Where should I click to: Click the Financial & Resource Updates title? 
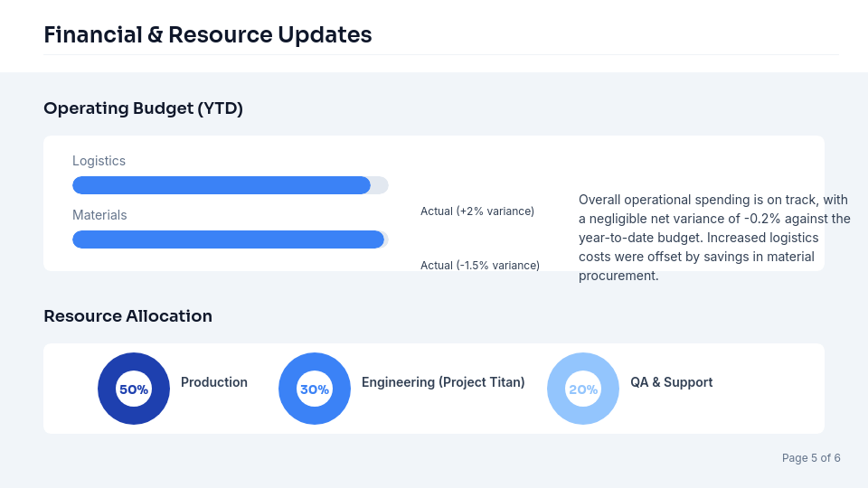208,35
